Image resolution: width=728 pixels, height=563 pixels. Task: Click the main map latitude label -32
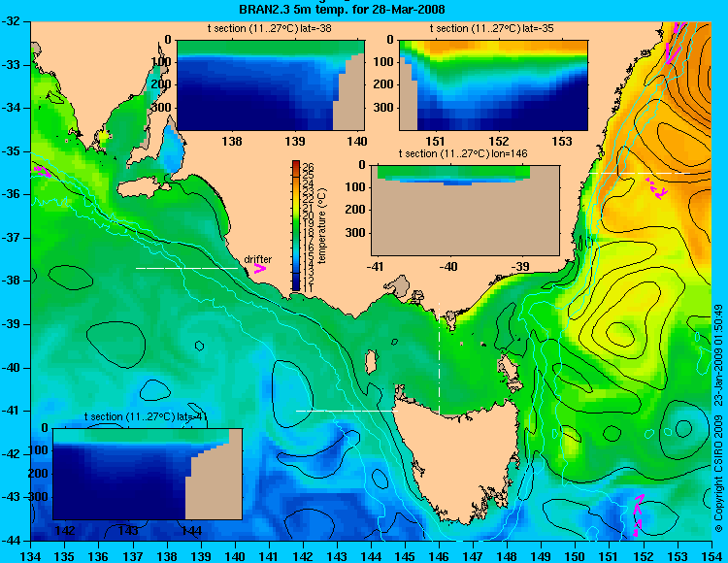tap(11, 21)
